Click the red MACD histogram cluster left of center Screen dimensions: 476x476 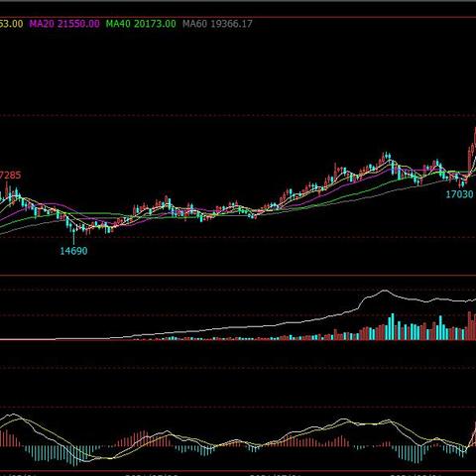142,438
